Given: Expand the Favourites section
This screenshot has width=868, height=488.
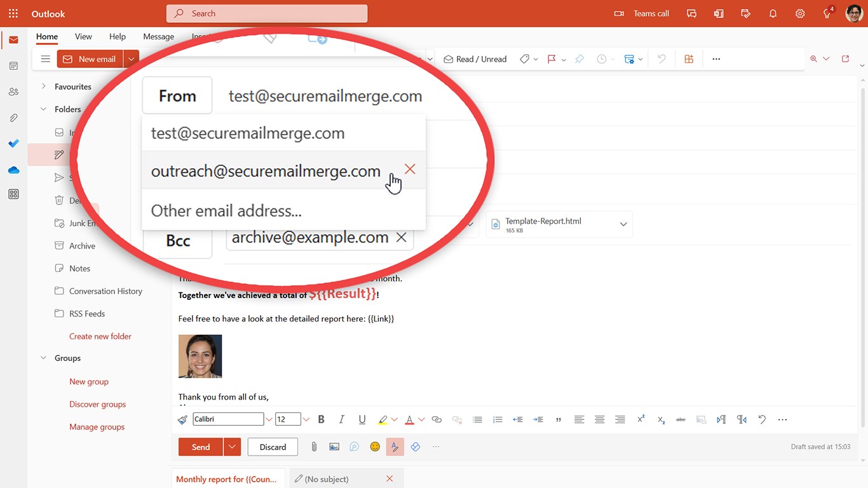Looking at the screenshot, I should click(43, 86).
